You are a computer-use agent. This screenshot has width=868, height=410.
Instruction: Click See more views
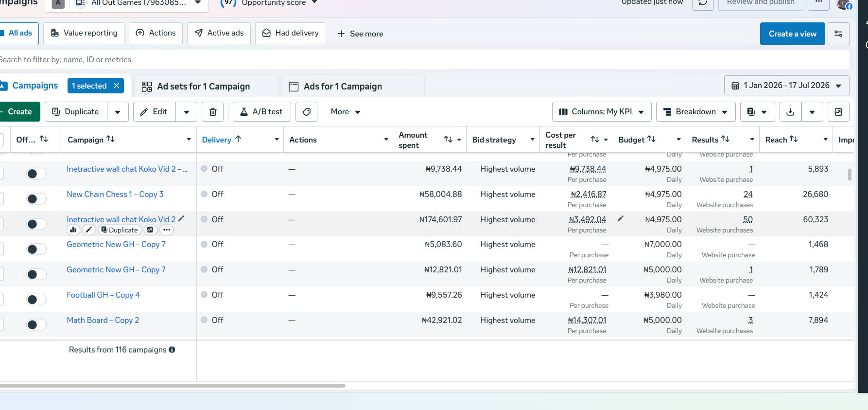(x=360, y=34)
